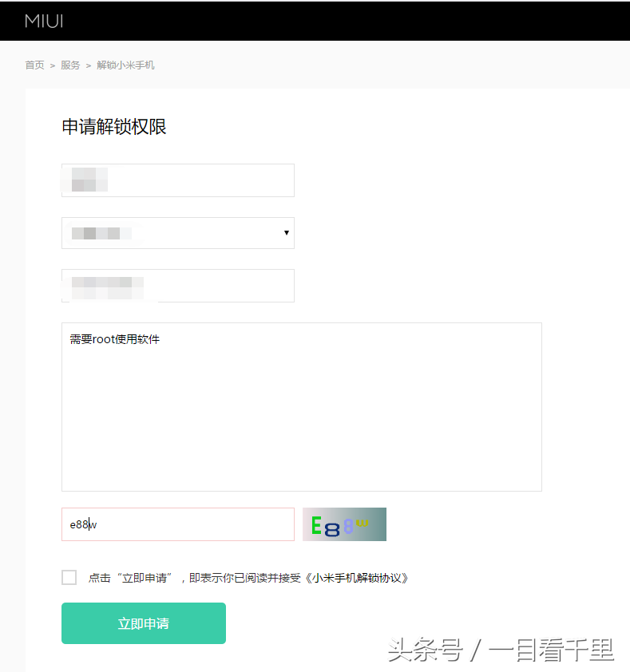Viewport: 630px width, 672px height.
Task: Open the 服务 breadcrumb link
Action: pyautogui.click(x=70, y=65)
